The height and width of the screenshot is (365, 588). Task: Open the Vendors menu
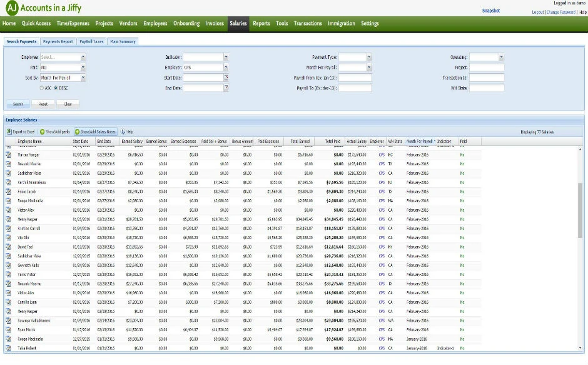[128, 23]
